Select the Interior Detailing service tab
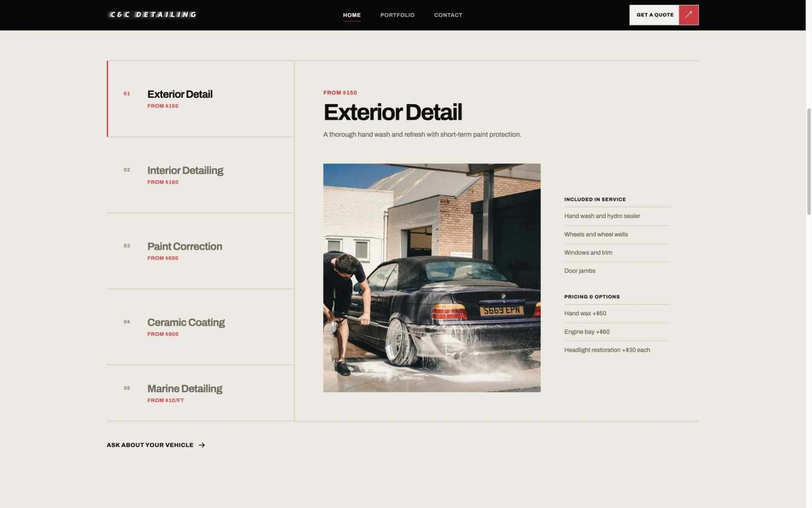Image resolution: width=812 pixels, height=508 pixels. (200, 175)
